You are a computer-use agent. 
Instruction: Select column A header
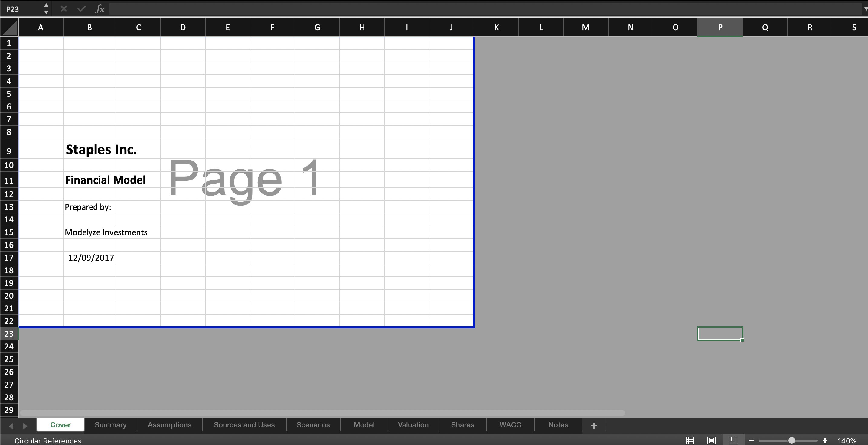click(41, 27)
